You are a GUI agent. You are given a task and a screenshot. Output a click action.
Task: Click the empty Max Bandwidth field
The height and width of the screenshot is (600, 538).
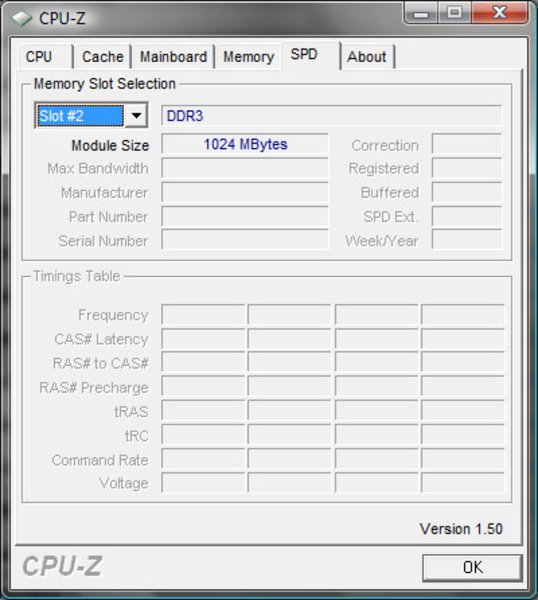point(245,168)
